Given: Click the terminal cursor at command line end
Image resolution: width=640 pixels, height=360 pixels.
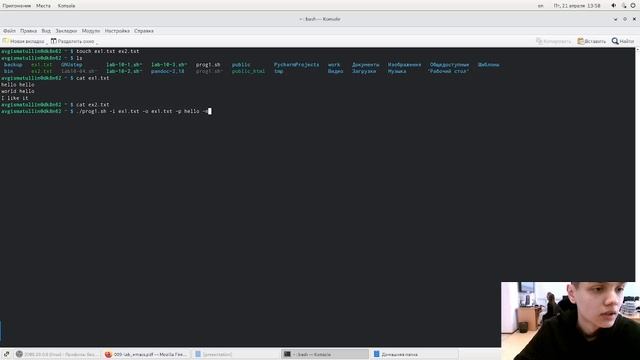Looking at the screenshot, I should [x=210, y=111].
